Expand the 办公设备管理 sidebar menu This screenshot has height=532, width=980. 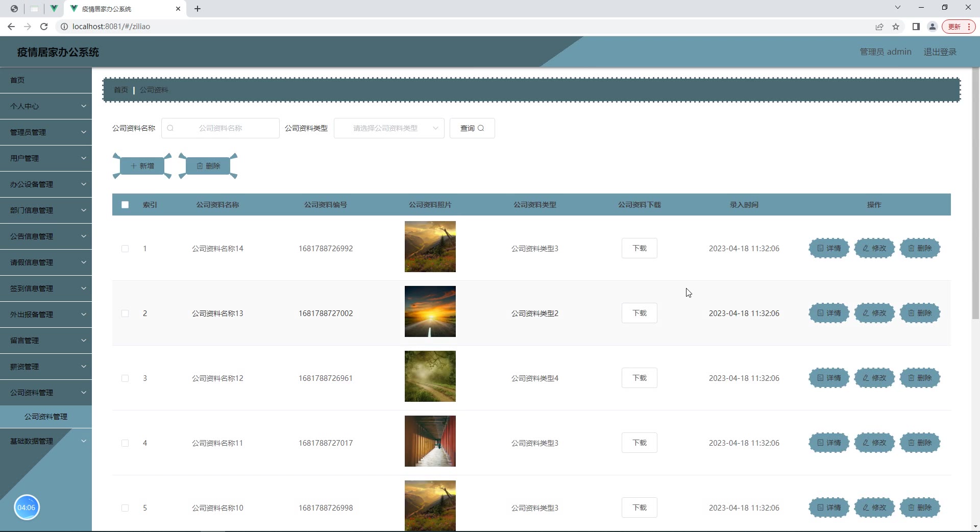pos(46,184)
